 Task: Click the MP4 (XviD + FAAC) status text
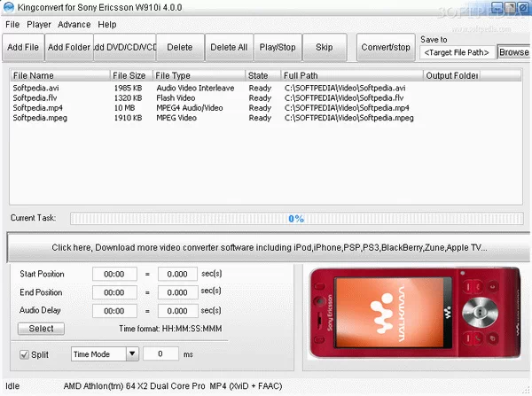pos(246,386)
